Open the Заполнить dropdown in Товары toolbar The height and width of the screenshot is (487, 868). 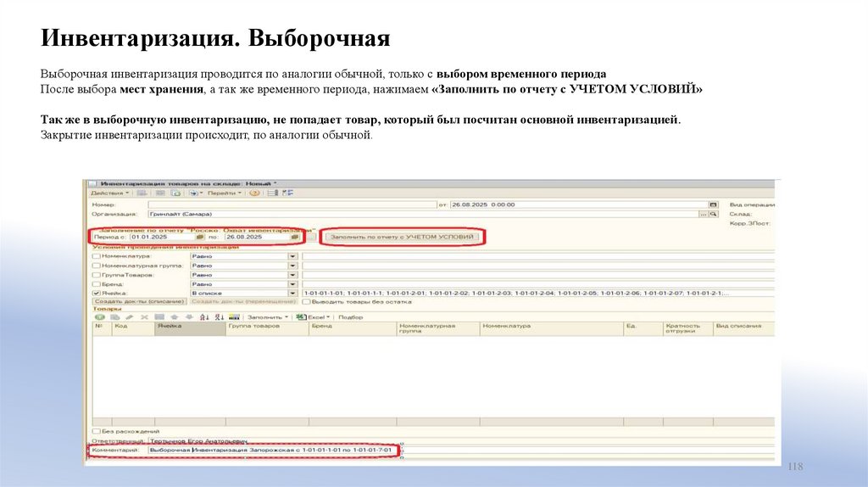tap(267, 317)
